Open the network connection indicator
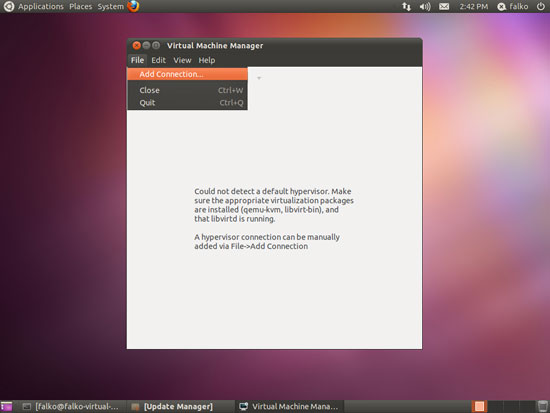 tap(406, 6)
